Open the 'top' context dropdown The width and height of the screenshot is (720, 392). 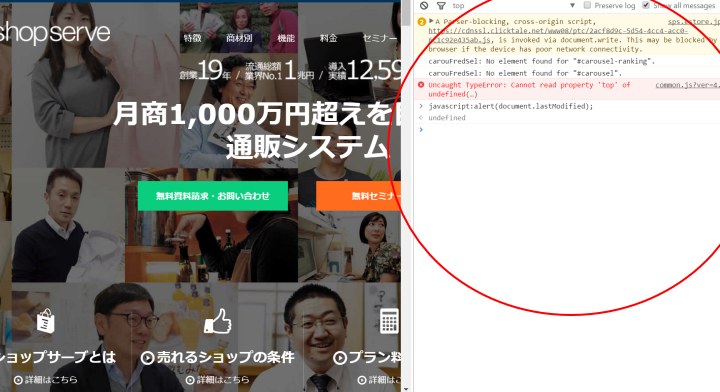click(x=513, y=6)
